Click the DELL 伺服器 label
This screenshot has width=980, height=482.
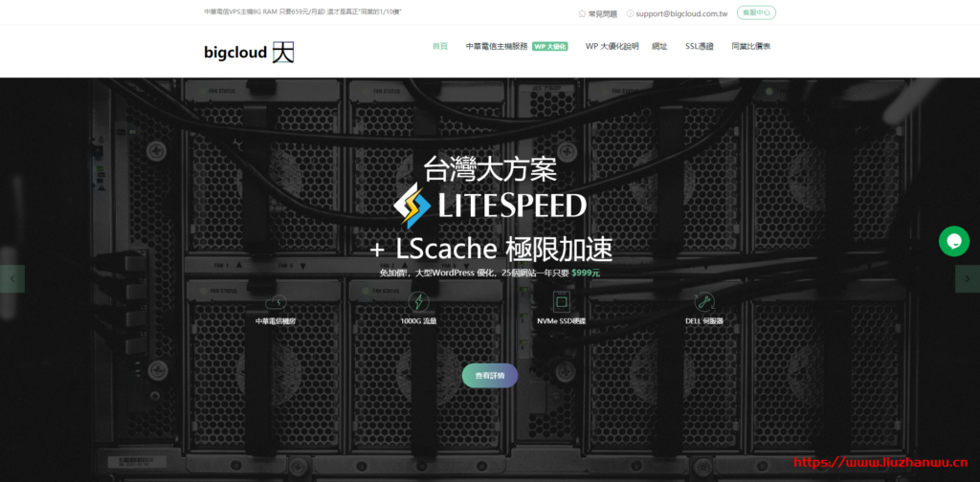(704, 321)
